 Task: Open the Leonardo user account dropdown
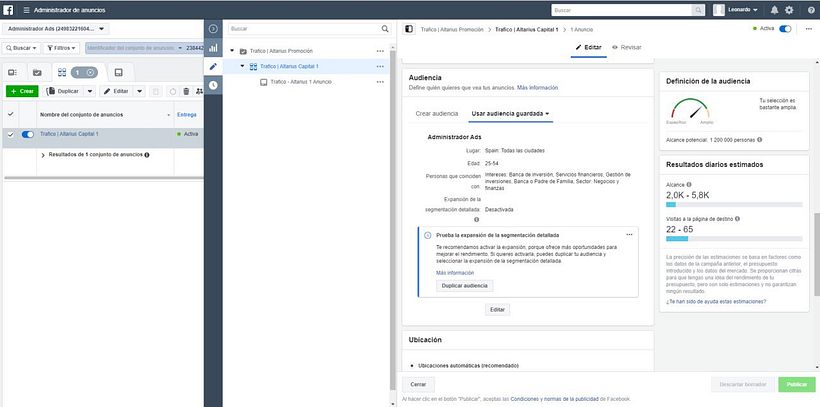pyautogui.click(x=742, y=10)
